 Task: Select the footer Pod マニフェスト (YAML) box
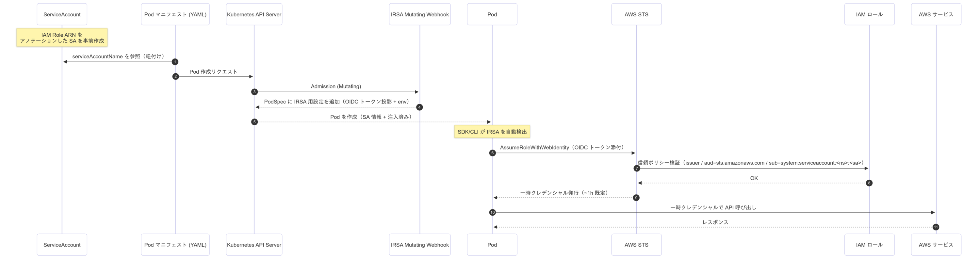pyautogui.click(x=175, y=245)
